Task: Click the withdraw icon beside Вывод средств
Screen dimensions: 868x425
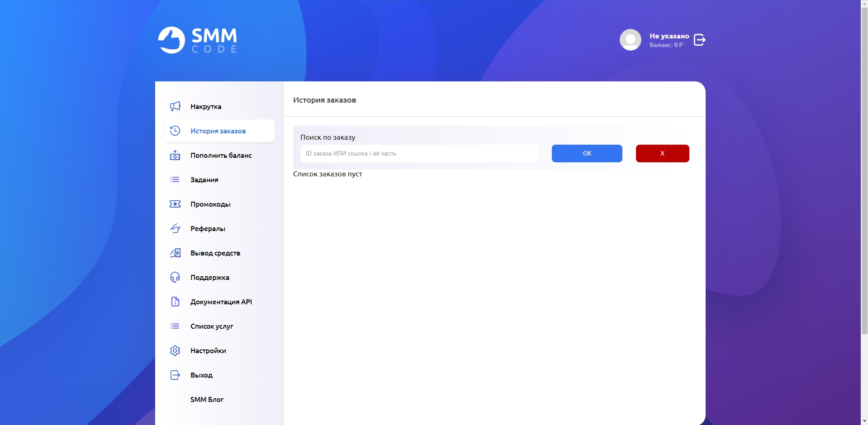Action: click(175, 253)
